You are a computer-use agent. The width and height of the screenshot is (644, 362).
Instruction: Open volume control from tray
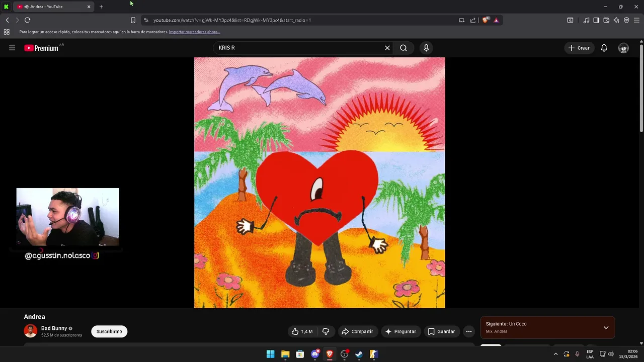(x=611, y=354)
